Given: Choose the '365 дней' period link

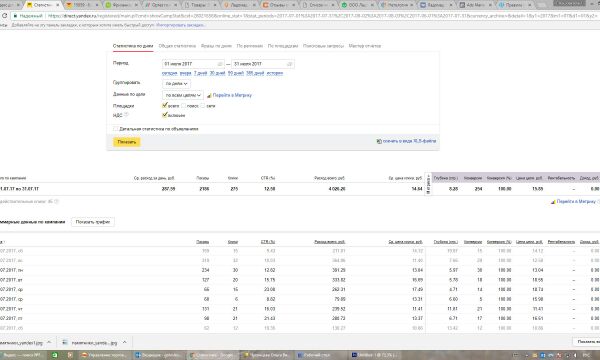Looking at the screenshot, I should [255, 73].
